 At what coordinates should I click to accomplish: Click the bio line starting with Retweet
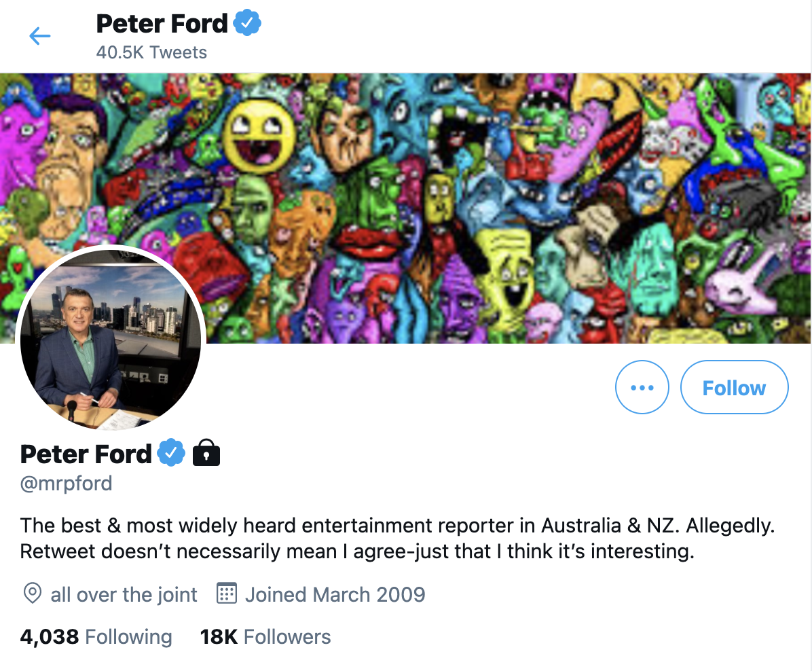pyautogui.click(x=357, y=551)
